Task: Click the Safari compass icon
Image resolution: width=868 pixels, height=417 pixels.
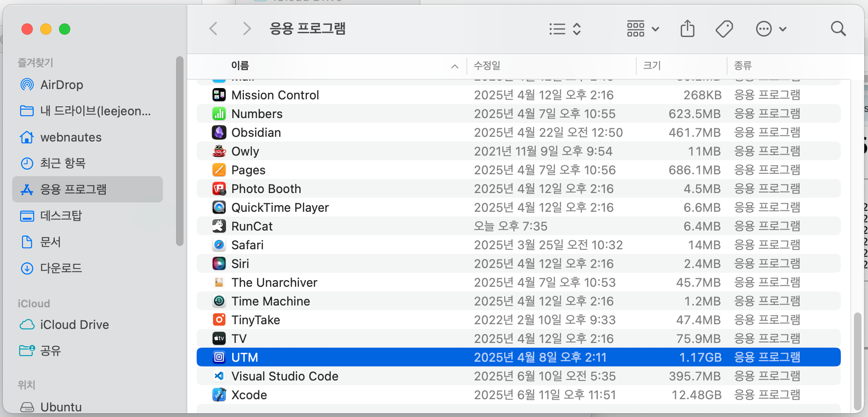Action: click(x=219, y=245)
